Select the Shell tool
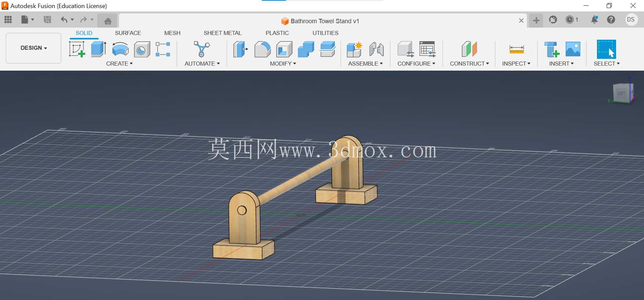 (x=284, y=49)
